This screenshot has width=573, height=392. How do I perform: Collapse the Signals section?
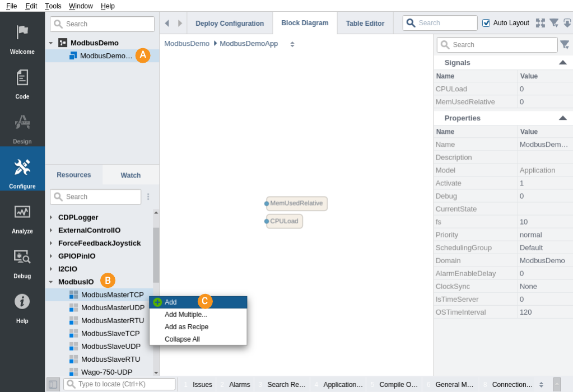(x=562, y=63)
